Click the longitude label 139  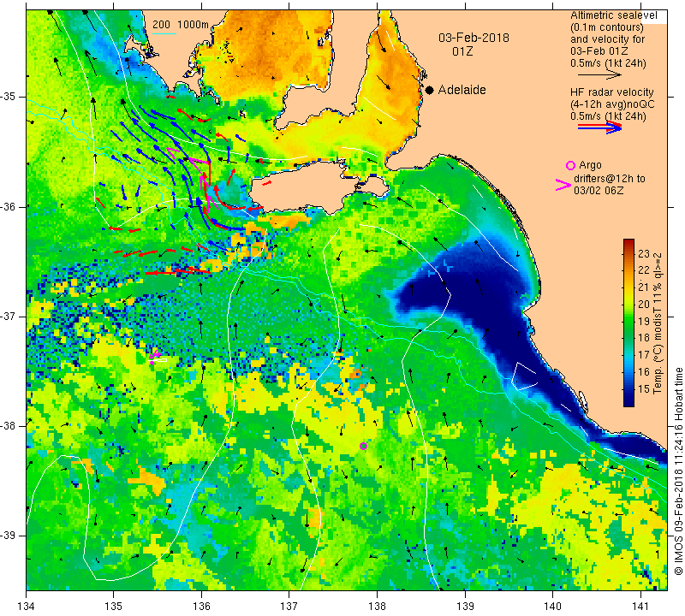tap(465, 606)
